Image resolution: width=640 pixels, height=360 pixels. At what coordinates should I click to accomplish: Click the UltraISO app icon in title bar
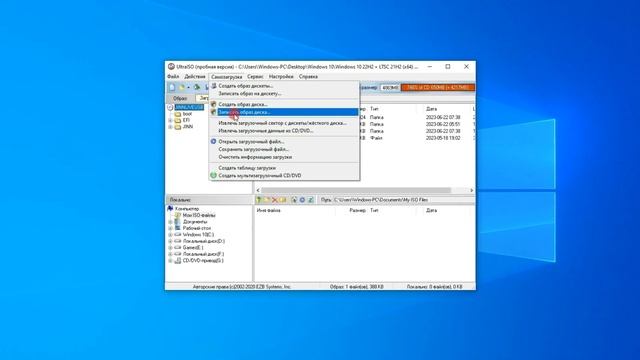pyautogui.click(x=171, y=67)
